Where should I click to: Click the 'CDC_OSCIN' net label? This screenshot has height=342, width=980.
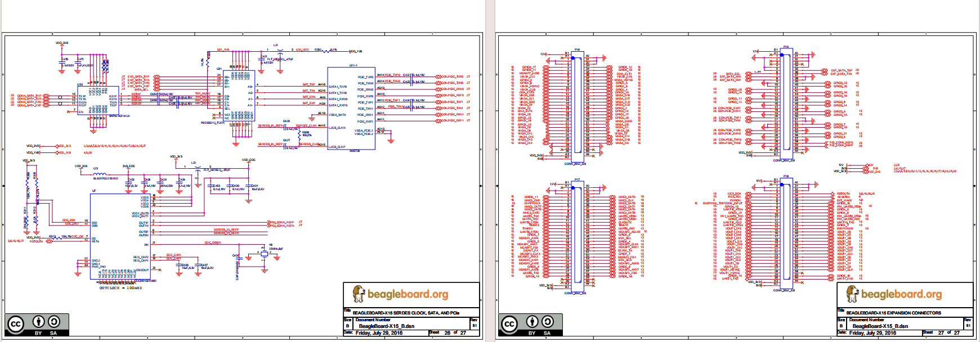coord(213,243)
